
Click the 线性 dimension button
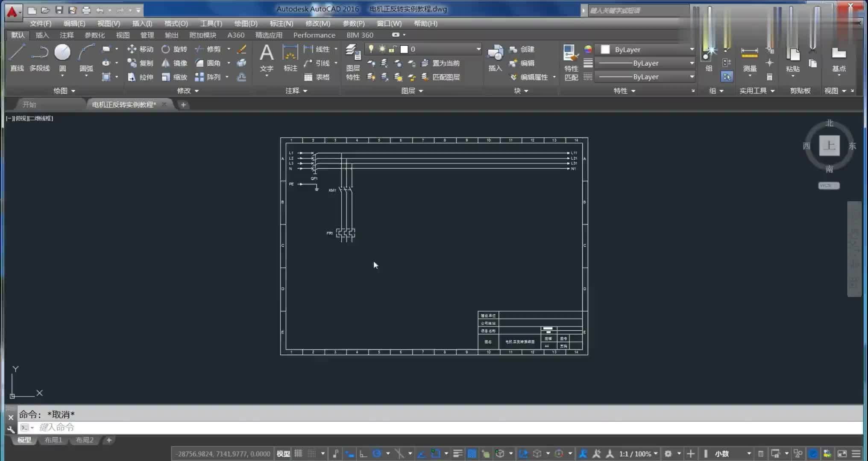pyautogui.click(x=317, y=49)
